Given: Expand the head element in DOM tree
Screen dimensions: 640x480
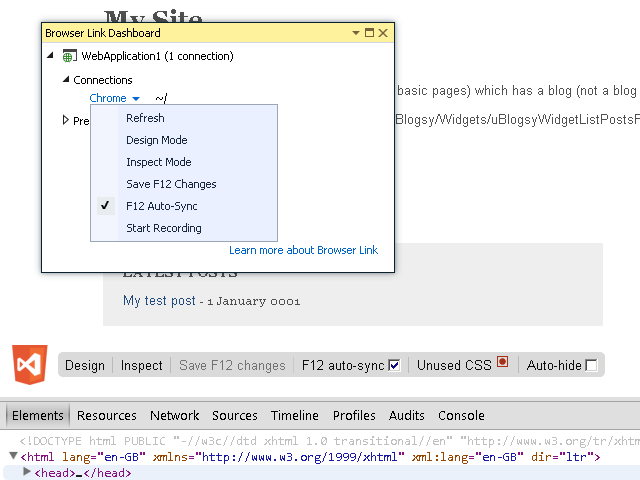Looking at the screenshot, I should [28, 472].
